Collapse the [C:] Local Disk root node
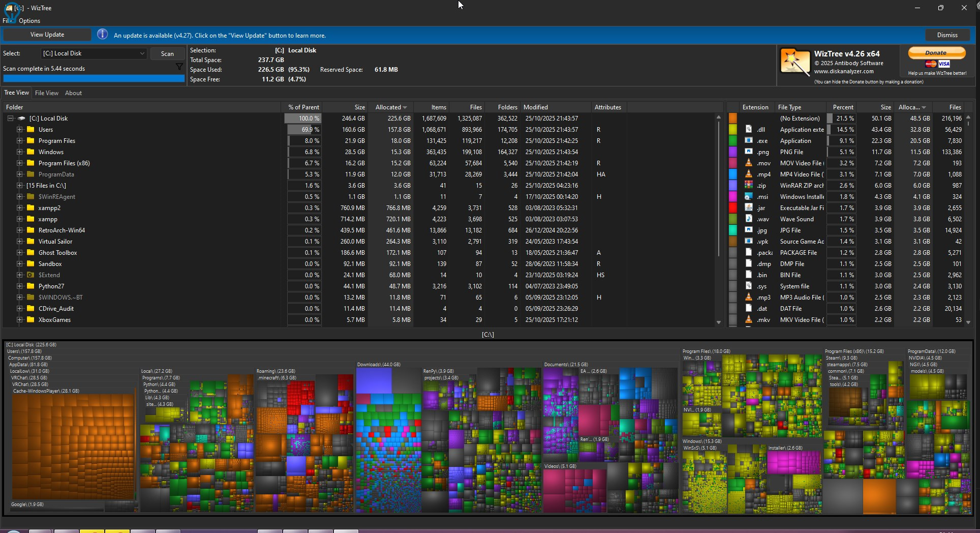This screenshot has width=980, height=533. click(10, 119)
